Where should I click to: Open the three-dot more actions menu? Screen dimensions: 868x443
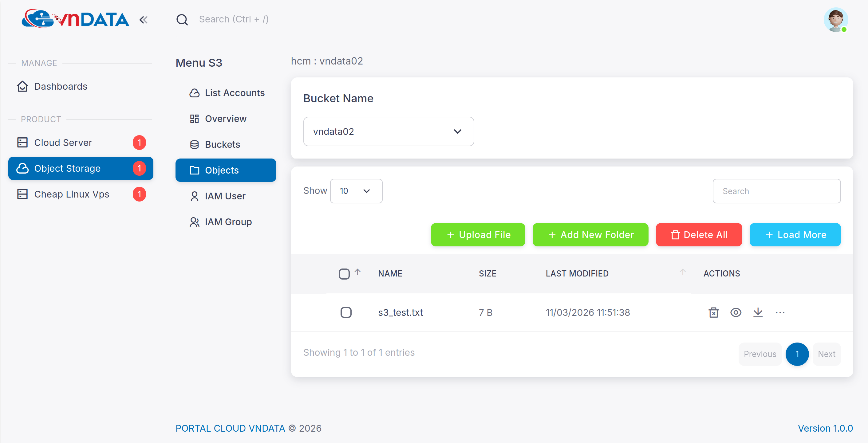780,312
